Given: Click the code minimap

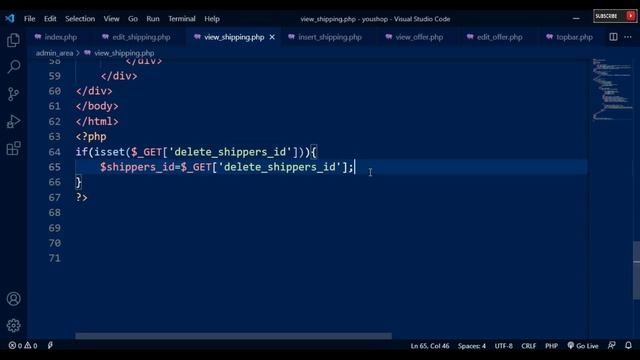Looking at the screenshot, I should [611, 89].
